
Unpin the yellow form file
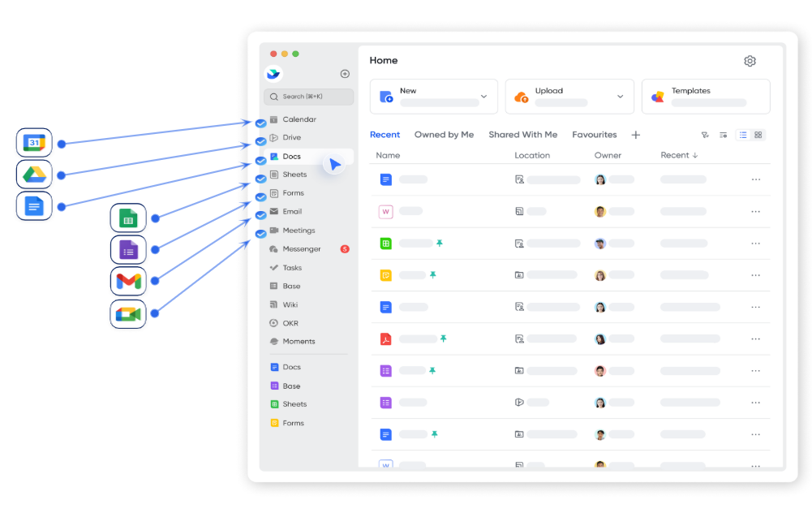click(x=433, y=274)
